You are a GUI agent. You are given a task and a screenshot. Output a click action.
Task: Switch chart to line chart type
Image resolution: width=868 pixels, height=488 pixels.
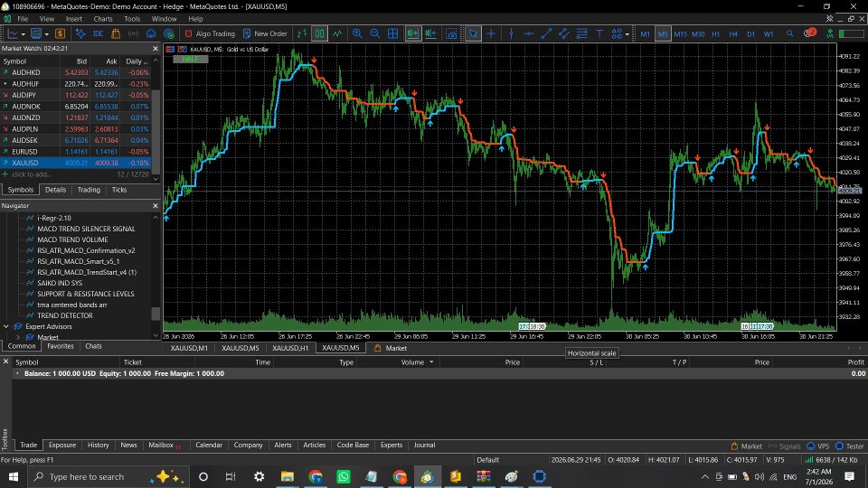[x=337, y=33]
